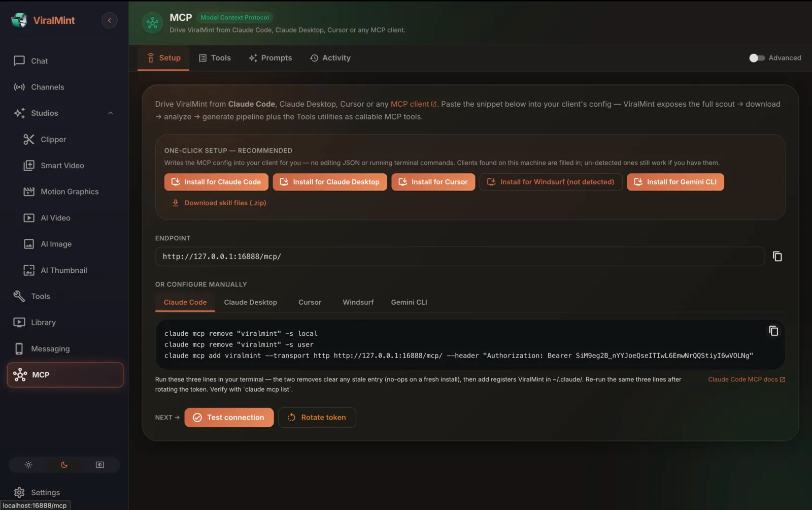Click Install for Windsurf (not detected)
This screenshot has height=510, width=812.
coord(551,182)
